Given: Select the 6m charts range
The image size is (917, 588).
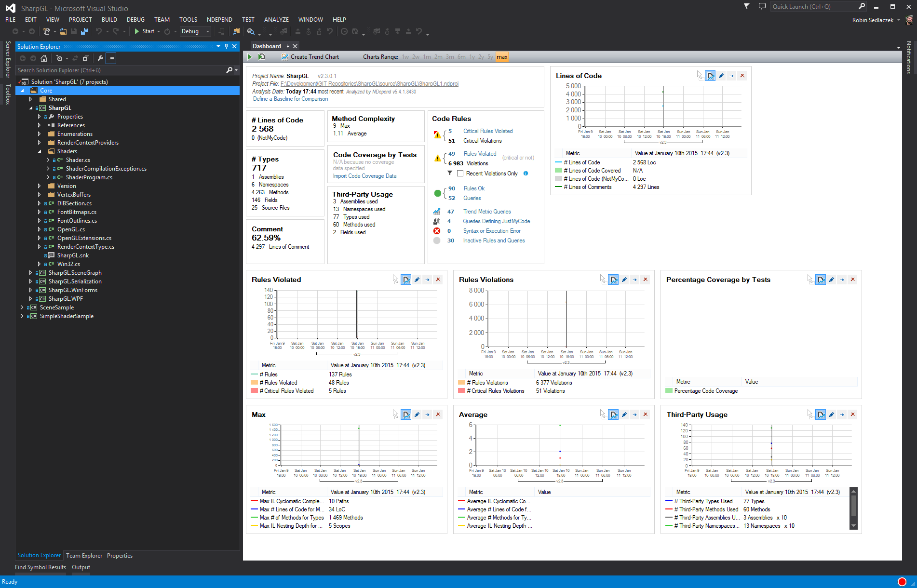Looking at the screenshot, I should [461, 57].
